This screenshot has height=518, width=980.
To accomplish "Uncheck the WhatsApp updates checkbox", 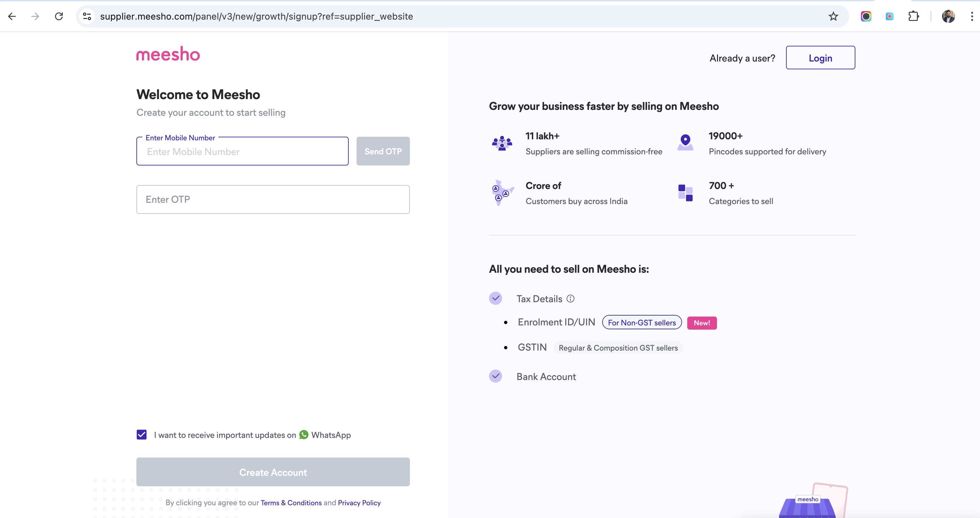I will (x=142, y=435).
